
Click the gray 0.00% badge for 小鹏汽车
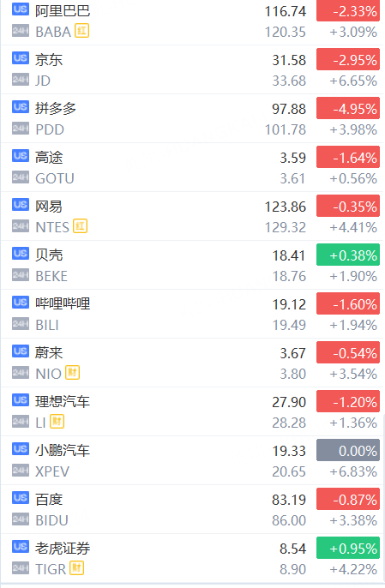(x=348, y=450)
